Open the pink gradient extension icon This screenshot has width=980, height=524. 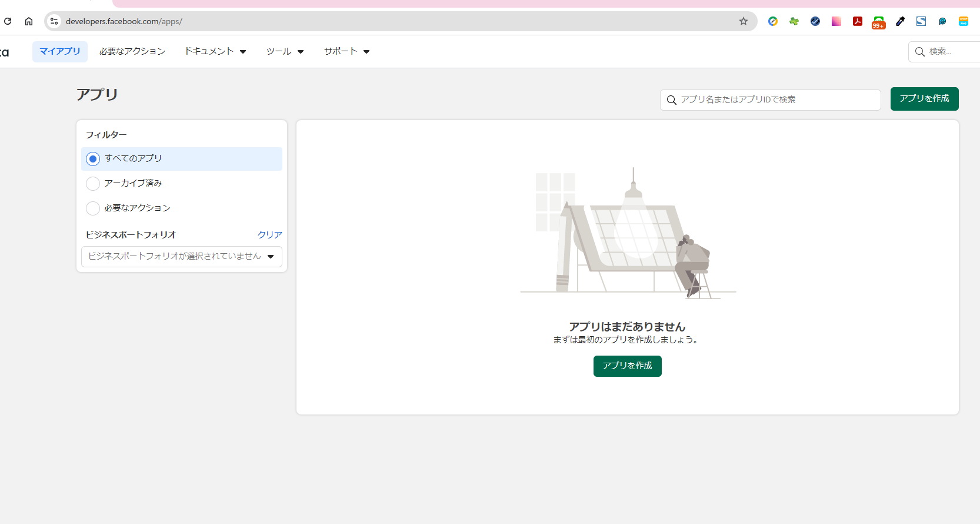(x=836, y=21)
